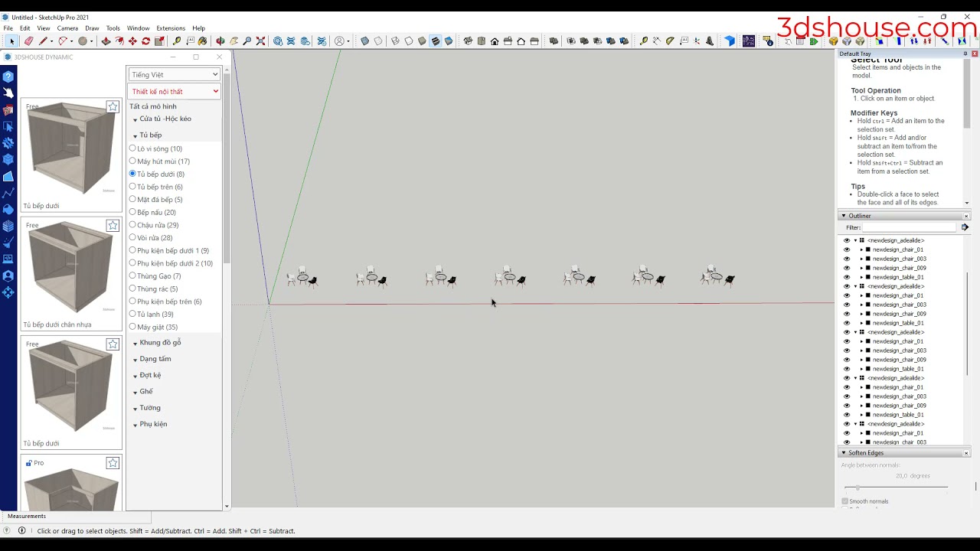
Task: Favorite the first Tủ bếp dưới model star
Action: click(x=113, y=106)
